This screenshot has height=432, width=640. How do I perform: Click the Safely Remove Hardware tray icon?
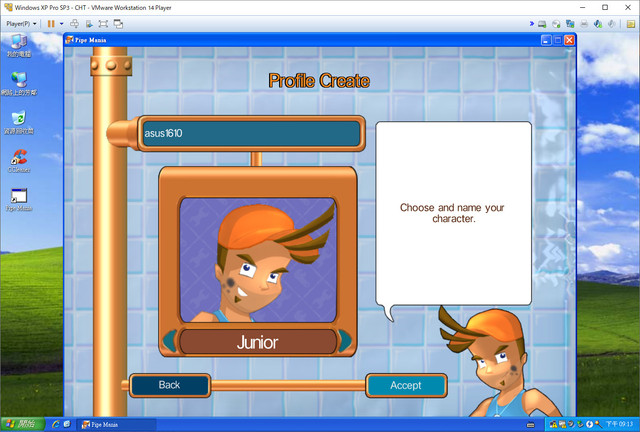(580, 424)
